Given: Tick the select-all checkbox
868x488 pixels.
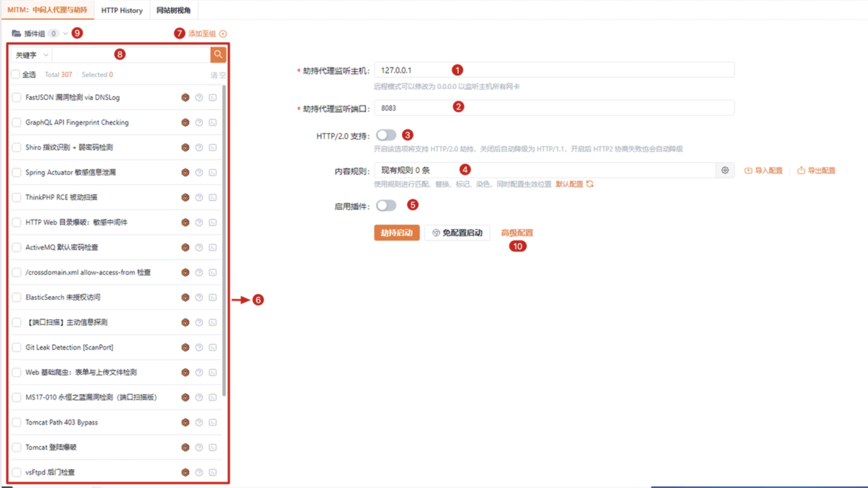Looking at the screenshot, I should coord(16,74).
